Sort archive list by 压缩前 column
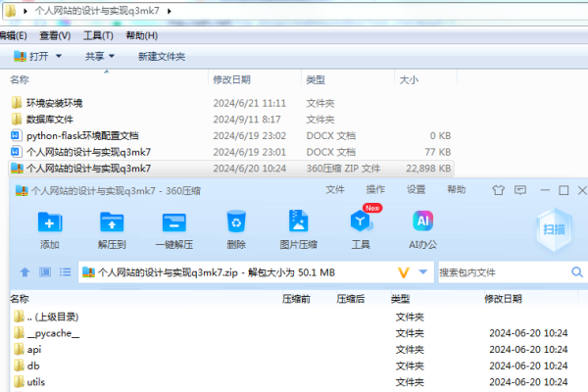The image size is (588, 392). 296,299
